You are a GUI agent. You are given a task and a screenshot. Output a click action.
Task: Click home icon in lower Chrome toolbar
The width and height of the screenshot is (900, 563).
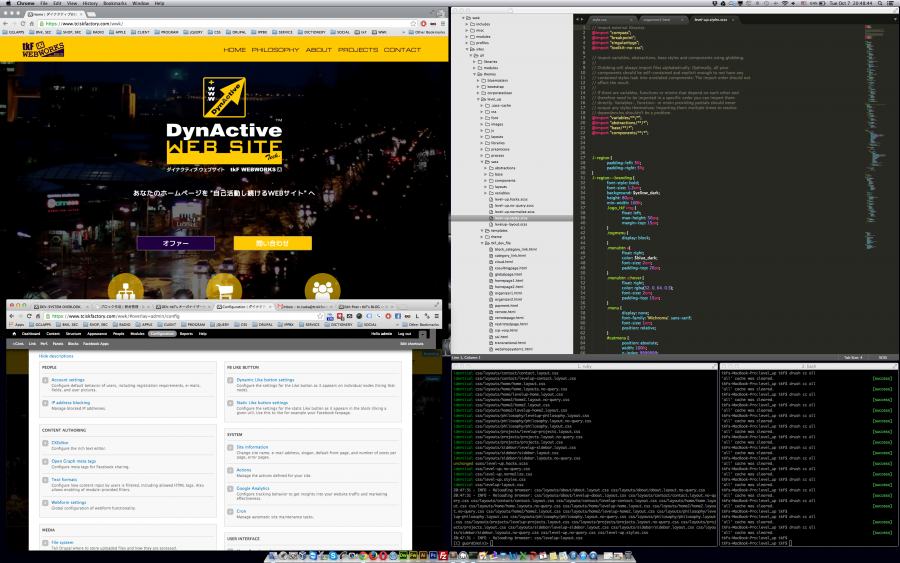pyautogui.click(x=38, y=316)
